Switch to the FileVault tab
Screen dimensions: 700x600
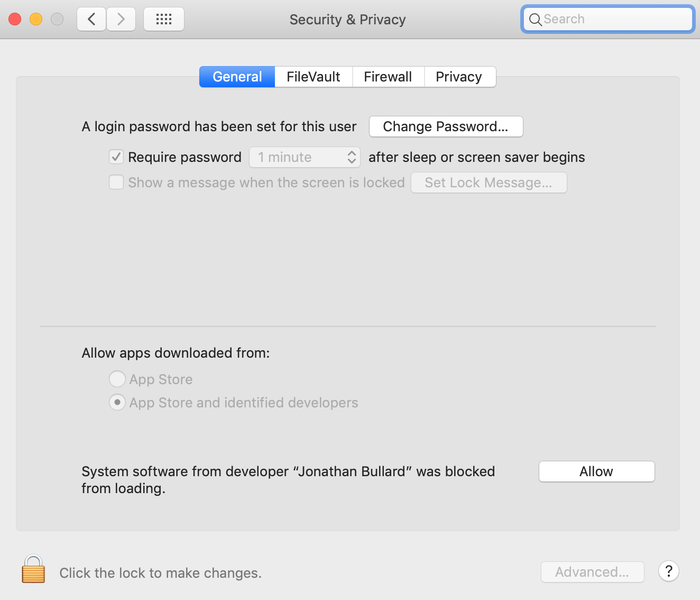pos(314,77)
